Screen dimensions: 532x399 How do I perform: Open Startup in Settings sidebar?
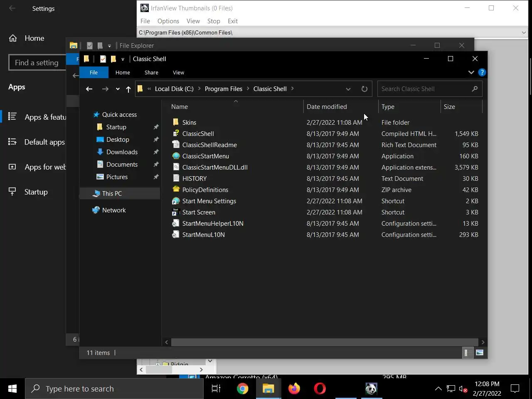point(36,192)
